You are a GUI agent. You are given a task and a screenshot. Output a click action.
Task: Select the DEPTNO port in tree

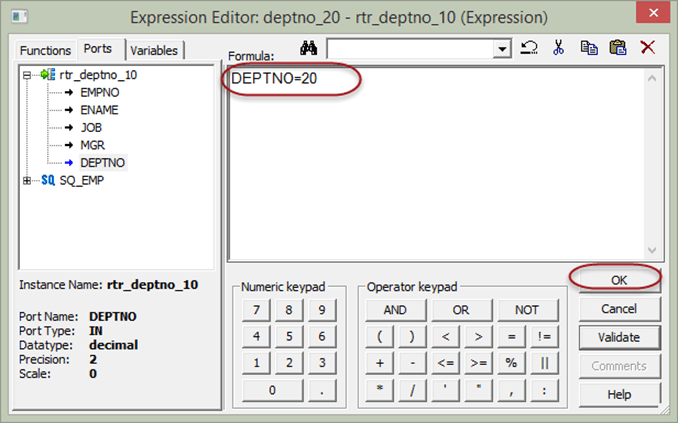pos(102,163)
